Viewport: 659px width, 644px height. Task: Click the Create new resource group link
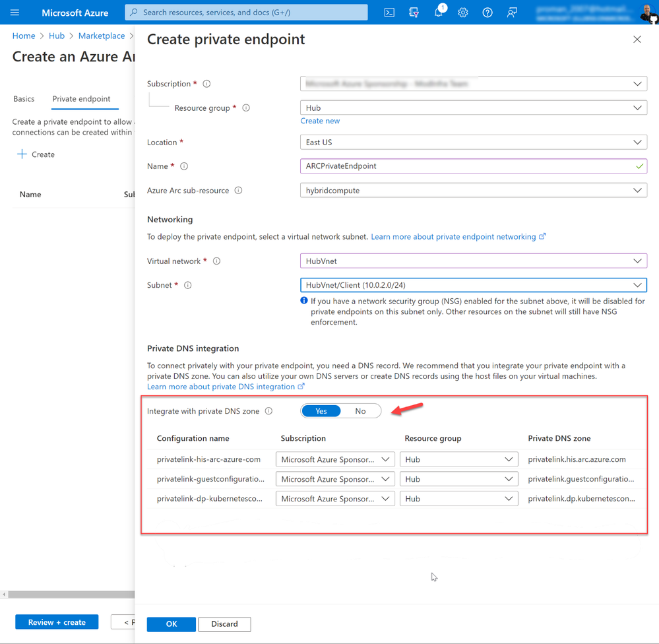pyautogui.click(x=320, y=121)
